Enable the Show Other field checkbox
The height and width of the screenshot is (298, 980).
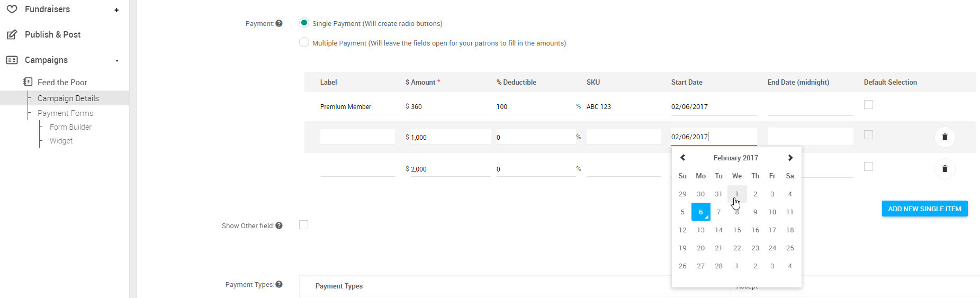click(303, 225)
